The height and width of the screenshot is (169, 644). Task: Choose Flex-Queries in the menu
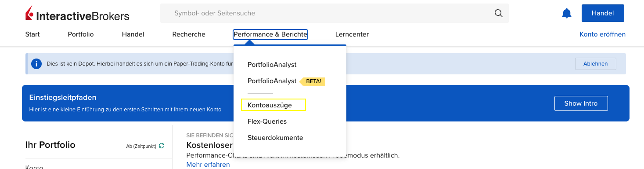267,121
